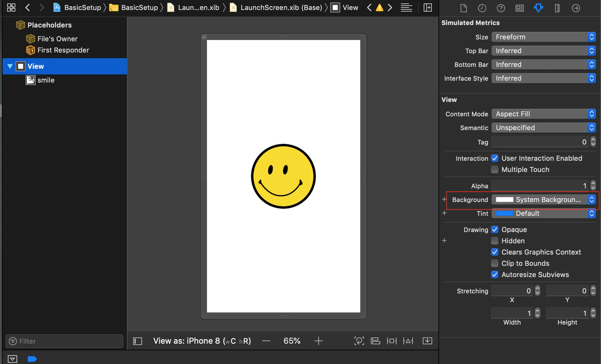
Task: Open Add New Constraints menu
Action: click(x=391, y=341)
